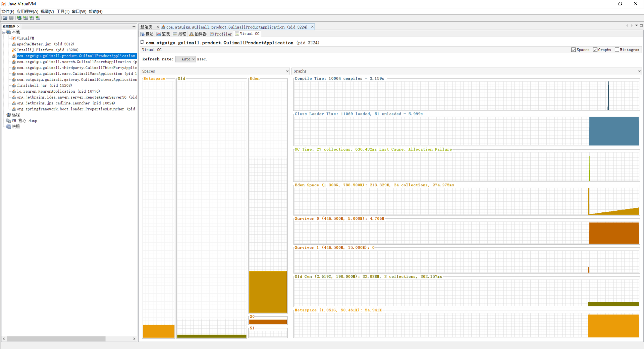
Task: Uncheck the Spaces checkbox
Action: tap(573, 50)
